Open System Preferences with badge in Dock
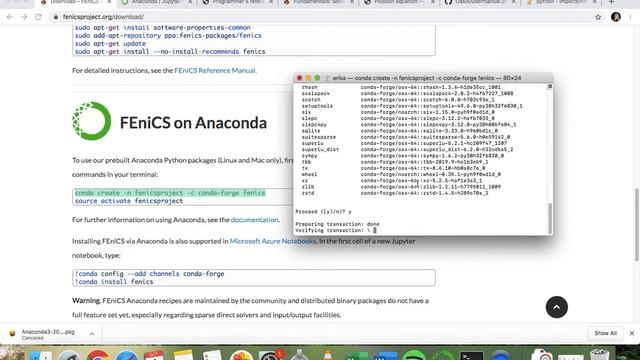Image resolution: width=640 pixels, height=360 pixels. click(x=271, y=355)
